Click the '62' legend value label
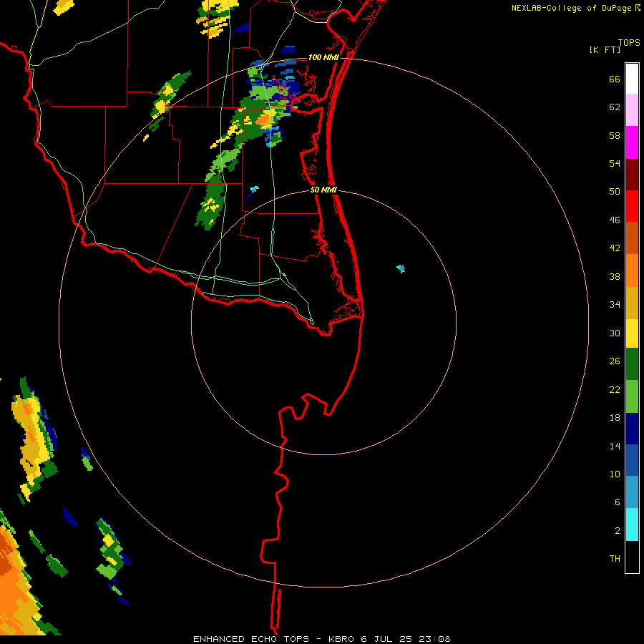 (615, 107)
